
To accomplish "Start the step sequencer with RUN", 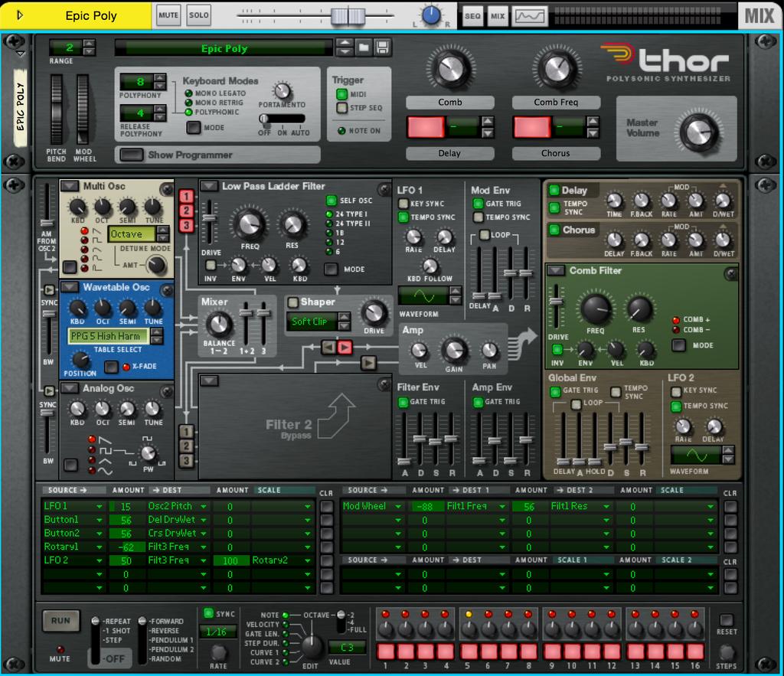I will [60, 621].
